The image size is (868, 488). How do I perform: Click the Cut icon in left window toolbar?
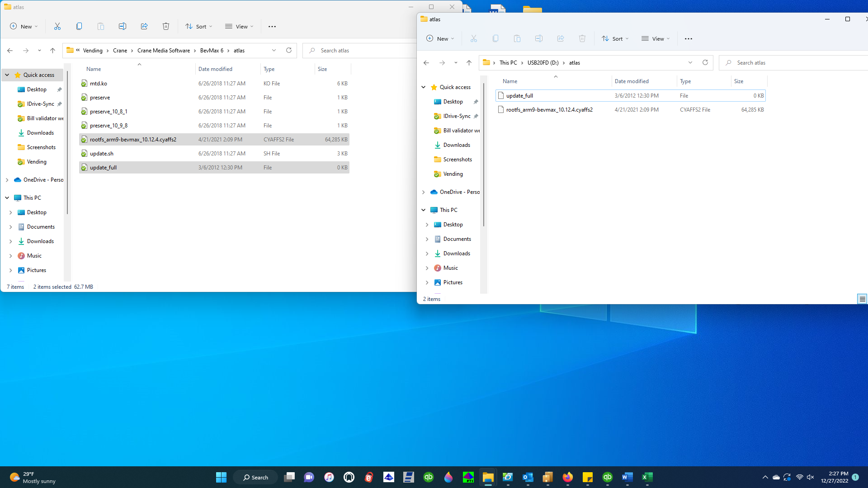[57, 26]
